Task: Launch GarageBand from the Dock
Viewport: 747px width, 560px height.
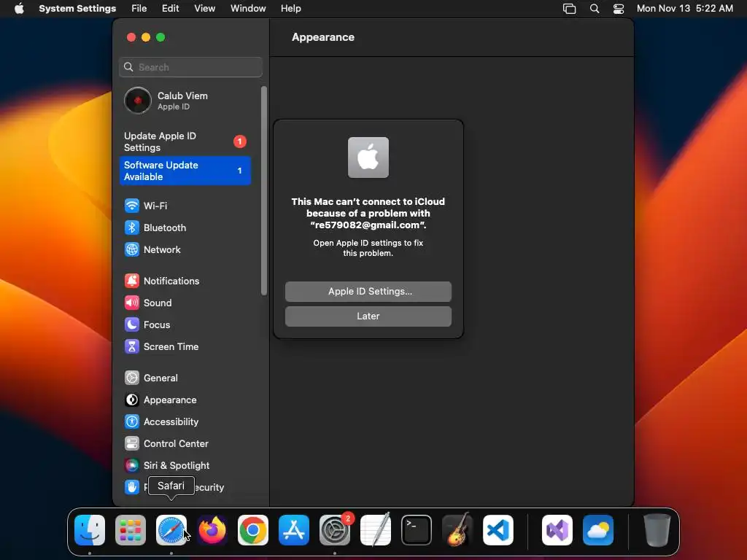Action: point(457,530)
